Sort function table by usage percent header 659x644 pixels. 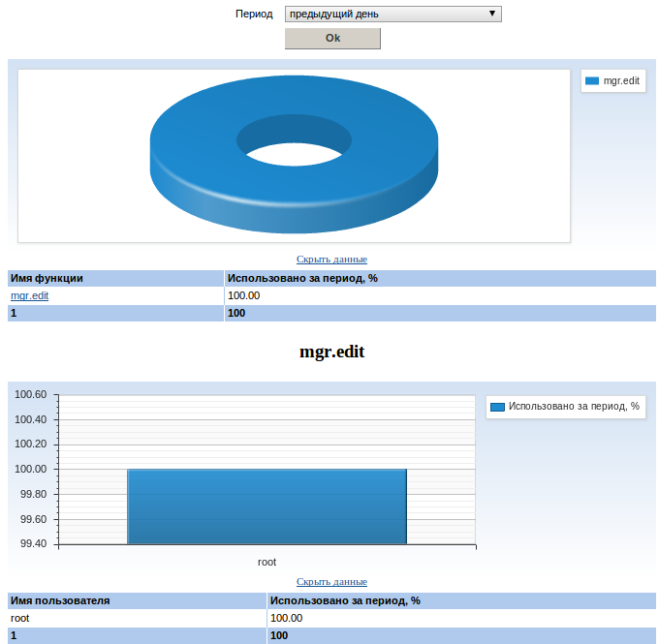301,278
